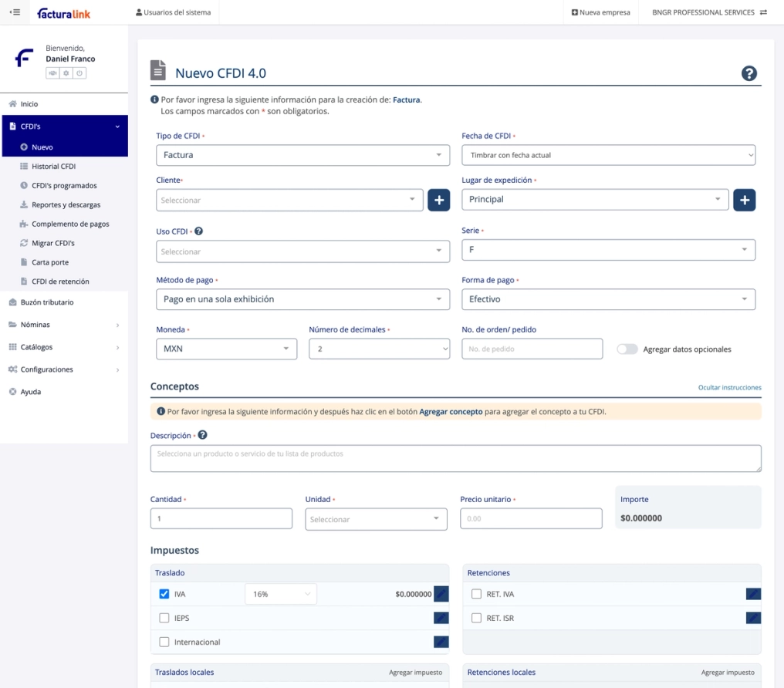
Task: Click the plus button beside Lugar de expedición
Action: 744,200
